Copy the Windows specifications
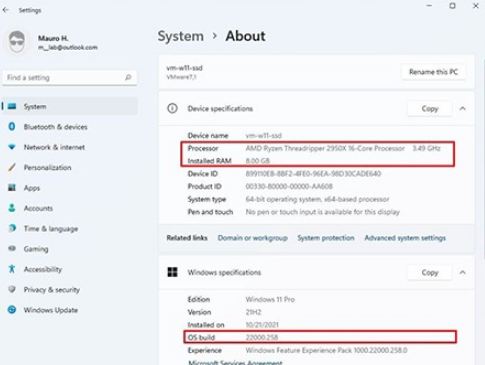The height and width of the screenshot is (365, 485). coord(430,272)
